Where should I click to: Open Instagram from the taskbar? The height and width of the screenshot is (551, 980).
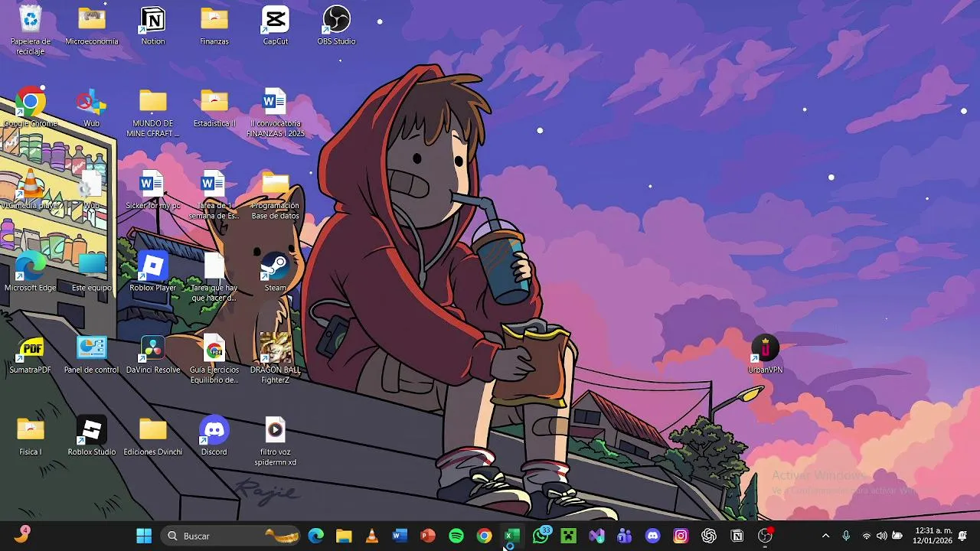coord(681,536)
